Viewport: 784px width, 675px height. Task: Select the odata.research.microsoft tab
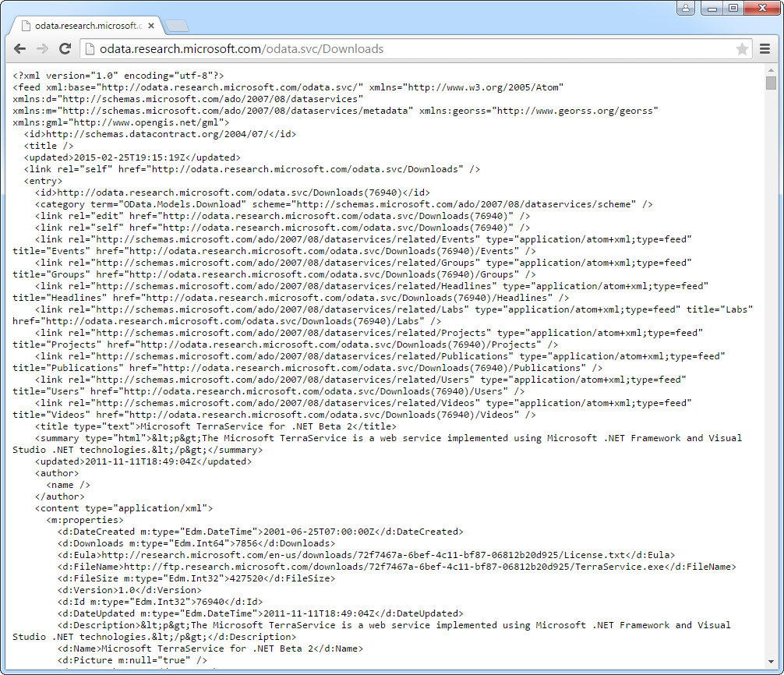coord(86,26)
